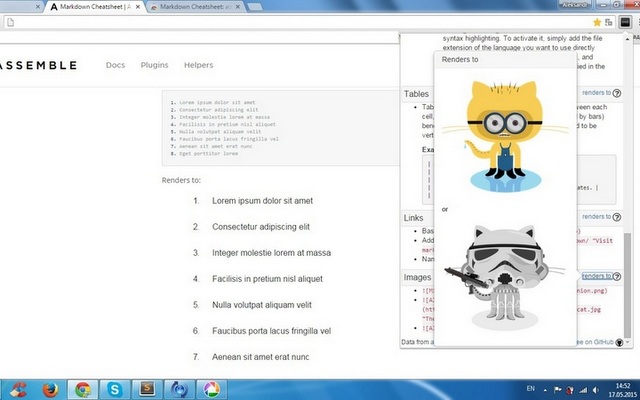Click the scroll down arrow in extension popup
This screenshot has width=640, height=400.
(627, 342)
